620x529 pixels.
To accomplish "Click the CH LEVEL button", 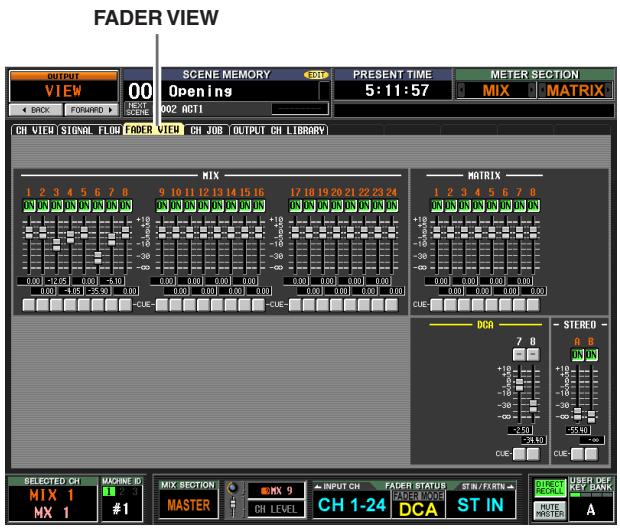I will click(276, 509).
